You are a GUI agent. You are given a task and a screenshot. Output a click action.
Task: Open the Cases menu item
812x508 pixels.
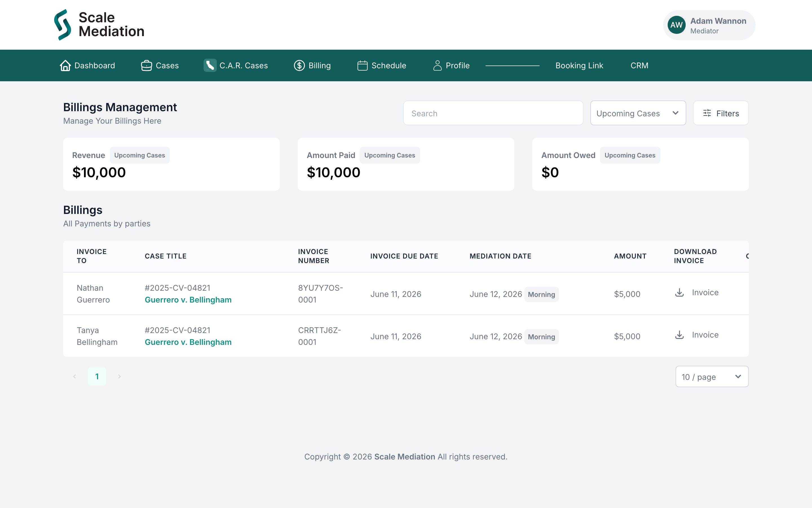[x=160, y=65]
